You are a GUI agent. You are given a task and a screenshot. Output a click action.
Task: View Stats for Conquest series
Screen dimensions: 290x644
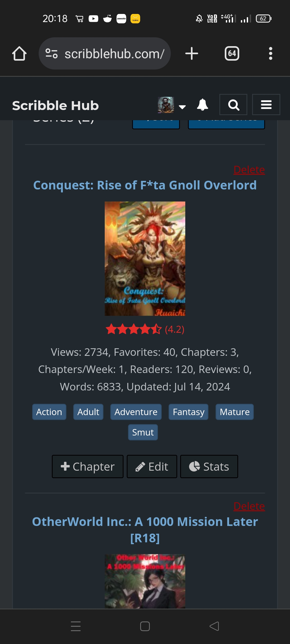click(209, 466)
